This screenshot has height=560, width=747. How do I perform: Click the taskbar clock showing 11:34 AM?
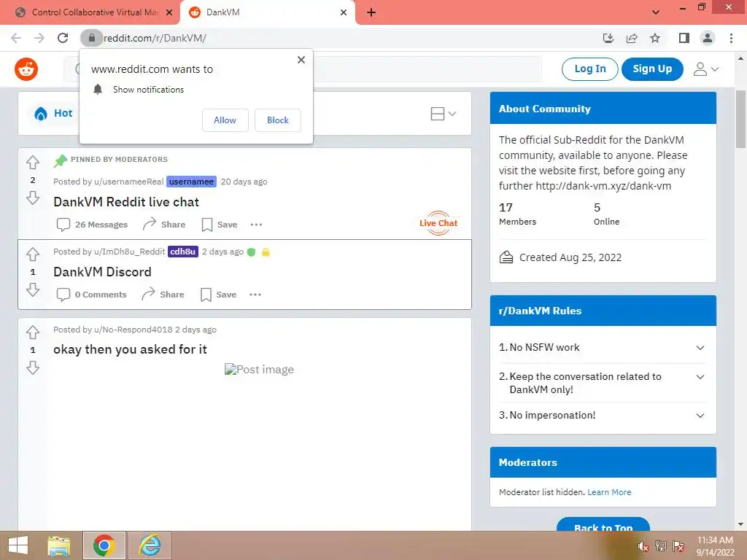(715, 545)
